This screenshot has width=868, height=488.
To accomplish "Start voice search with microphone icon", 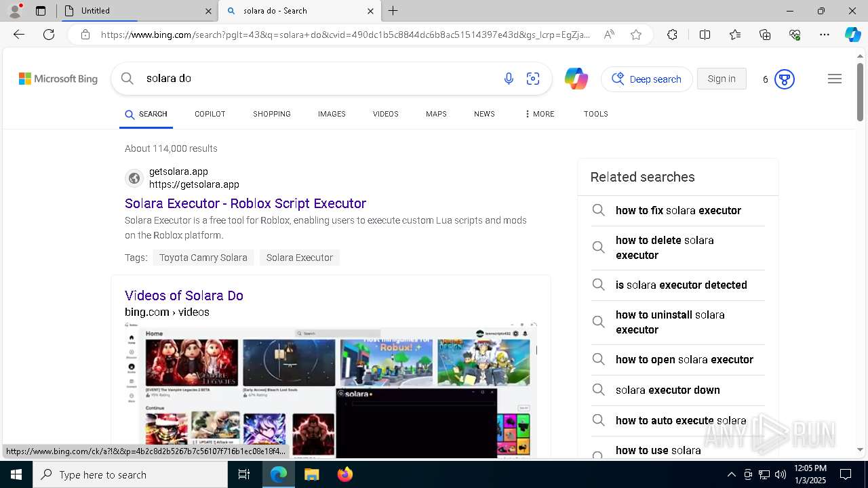I will [x=509, y=79].
